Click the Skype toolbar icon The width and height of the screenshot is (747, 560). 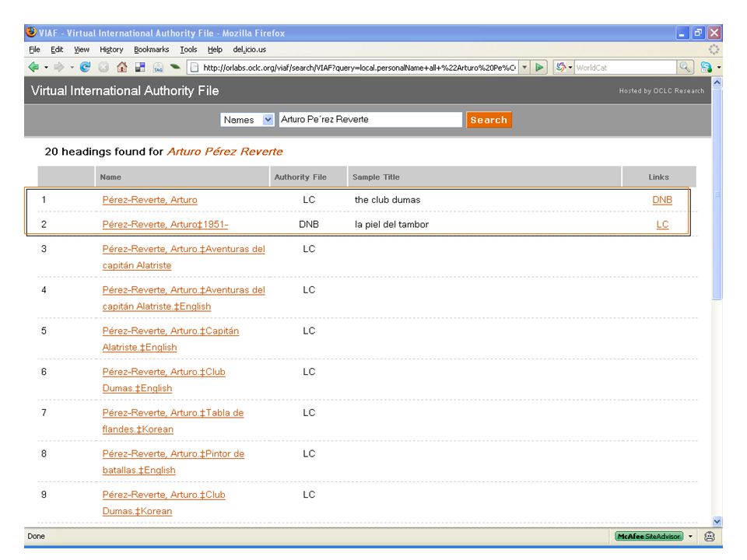[x=707, y=67]
